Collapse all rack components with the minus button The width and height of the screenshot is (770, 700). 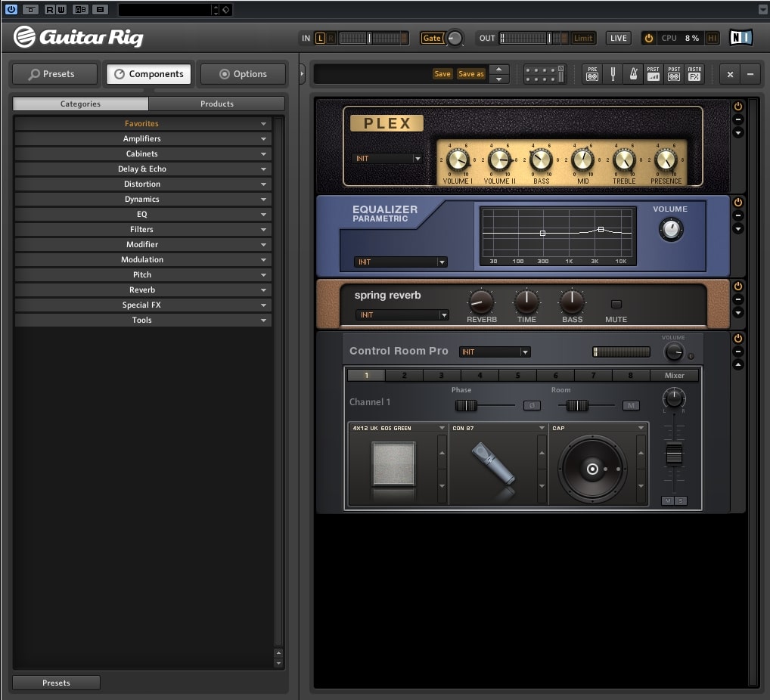tap(750, 74)
